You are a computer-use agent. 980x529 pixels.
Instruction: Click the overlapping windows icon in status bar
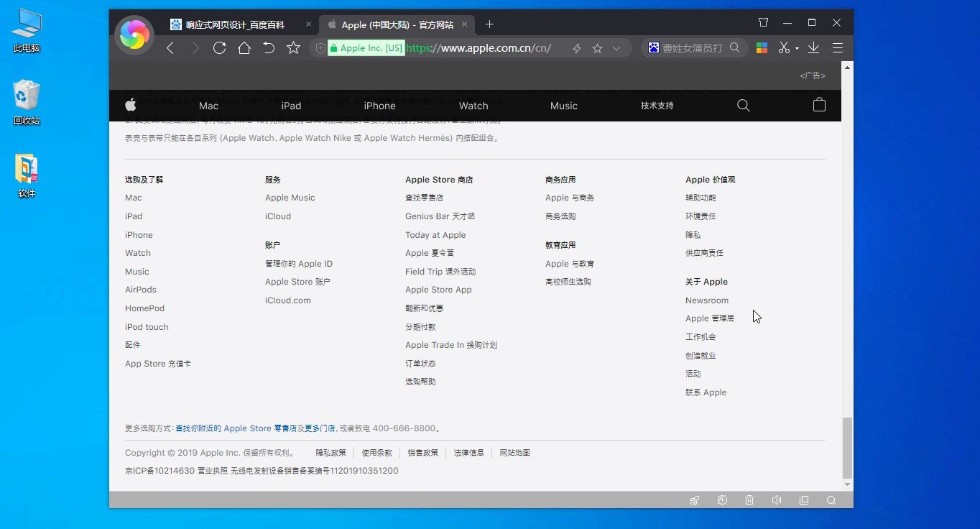(x=804, y=500)
